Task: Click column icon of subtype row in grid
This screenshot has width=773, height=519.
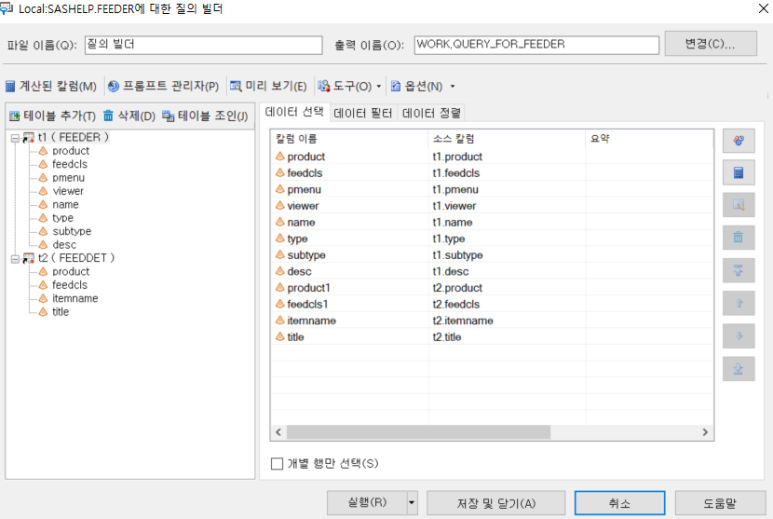Action: (280, 255)
